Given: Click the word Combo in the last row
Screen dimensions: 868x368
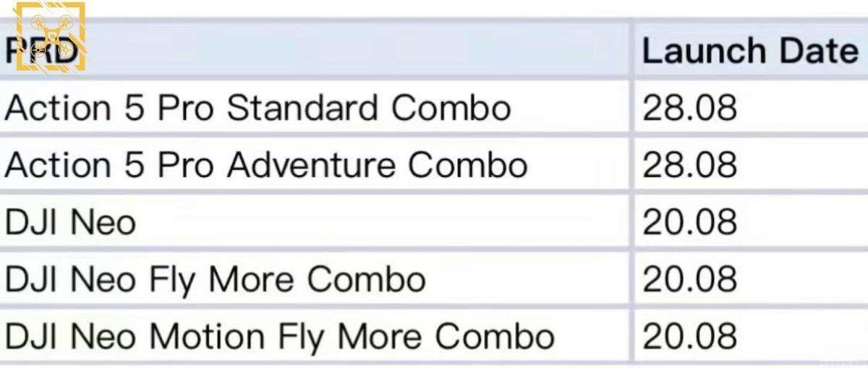Looking at the screenshot, I should 495,336.
